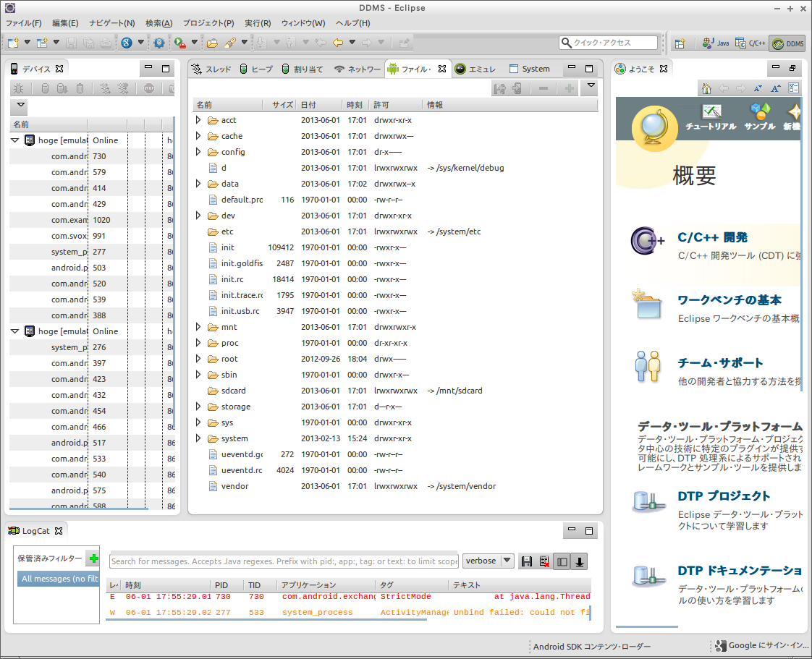This screenshot has width=812, height=659.
Task: Click the Workbench Basics folder icon
Action: click(x=647, y=304)
